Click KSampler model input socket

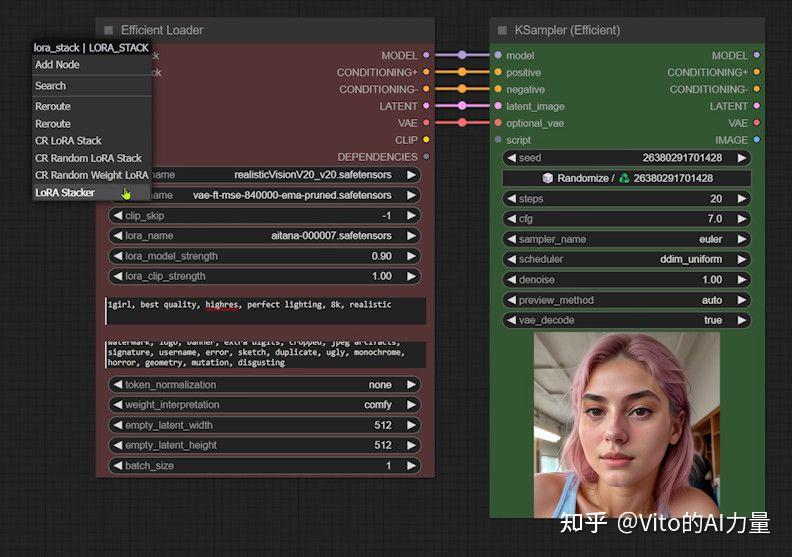(x=498, y=55)
